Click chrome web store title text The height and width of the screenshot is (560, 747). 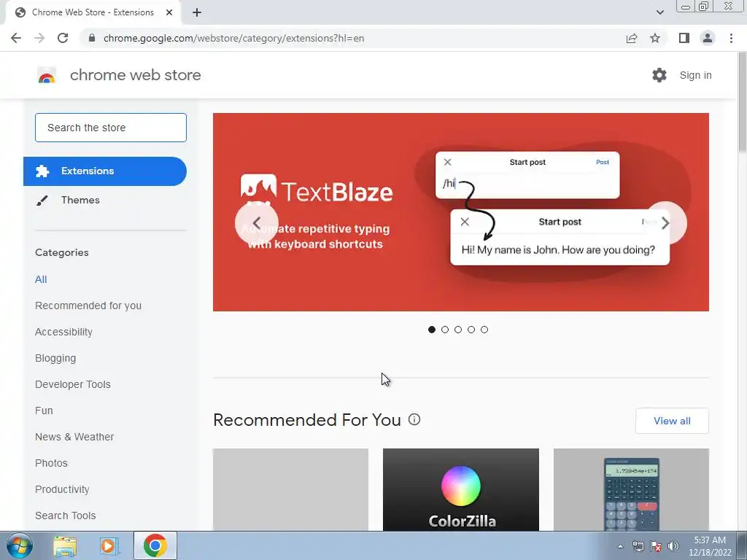tap(135, 75)
